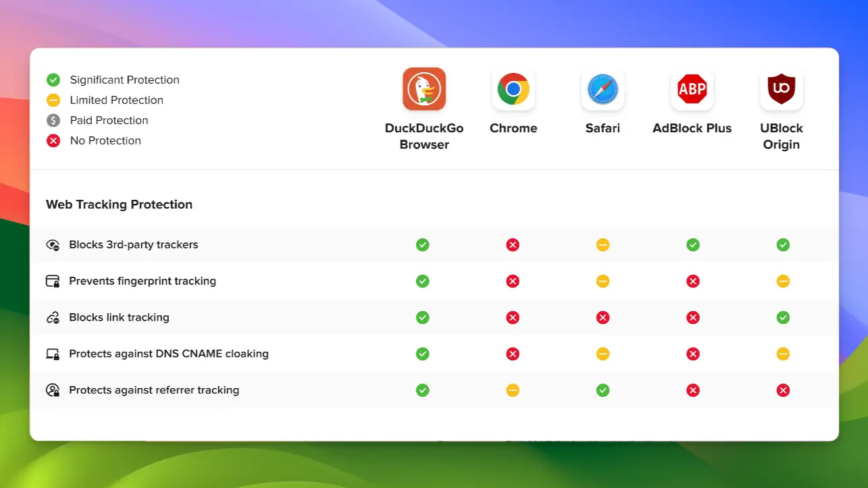Click the gray Paid Protection dollar icon

pos(53,120)
